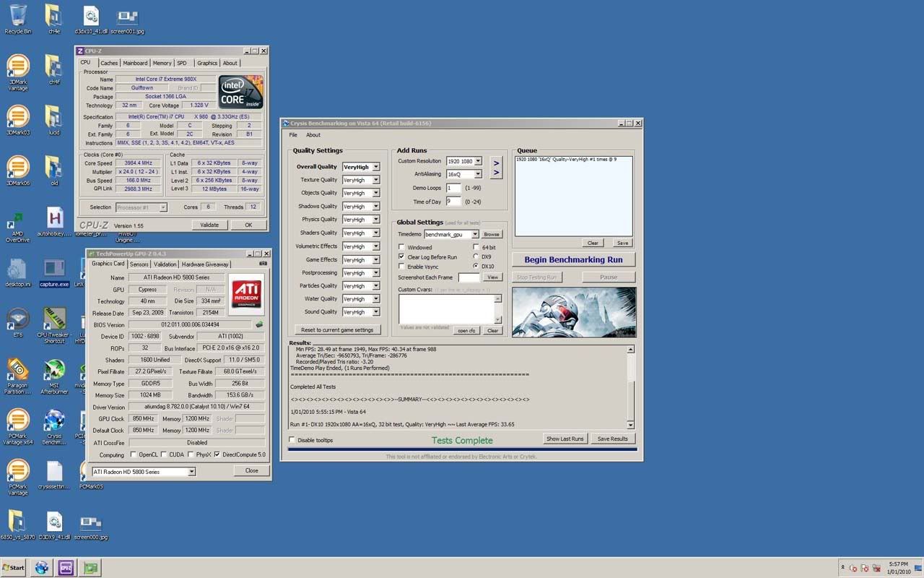Image resolution: width=924 pixels, height=578 pixels.
Task: Uncheck Clear Log Before Run
Action: [x=401, y=257]
